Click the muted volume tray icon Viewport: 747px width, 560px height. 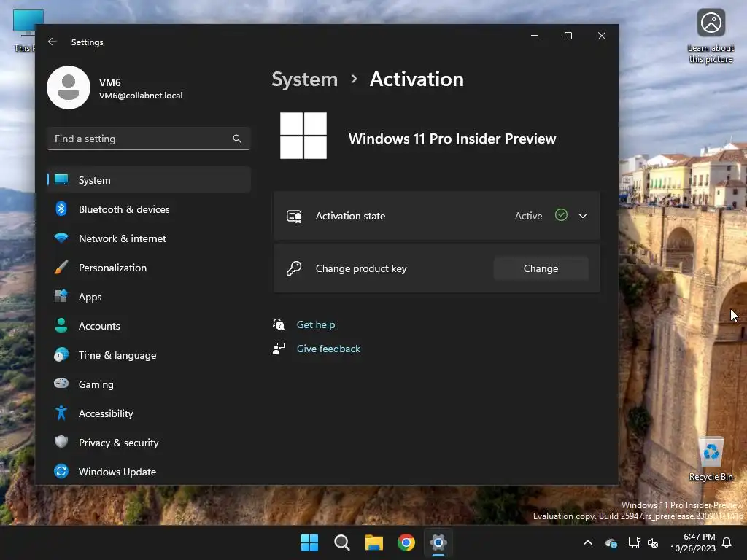point(653,542)
